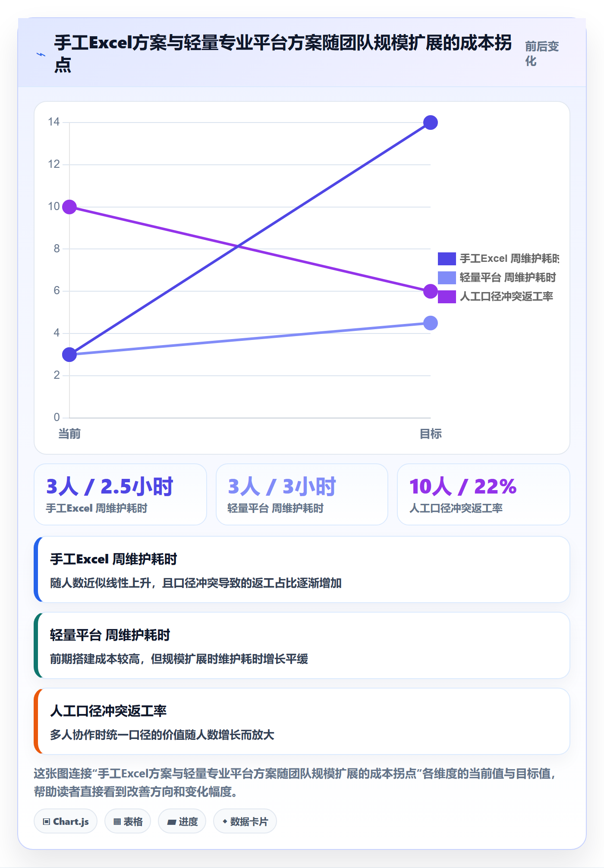Image resolution: width=604 pixels, height=868 pixels.
Task: Click the 轻量平台 line point at 目标
Action: pyautogui.click(x=431, y=323)
